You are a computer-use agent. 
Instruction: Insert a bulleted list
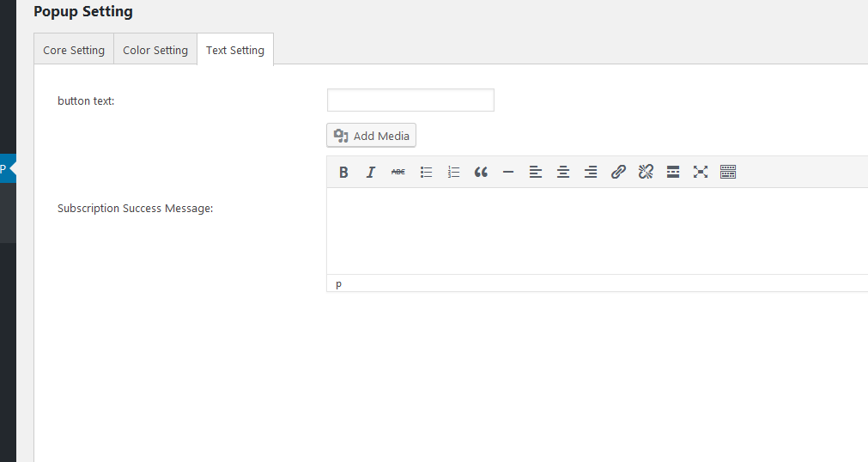(426, 173)
